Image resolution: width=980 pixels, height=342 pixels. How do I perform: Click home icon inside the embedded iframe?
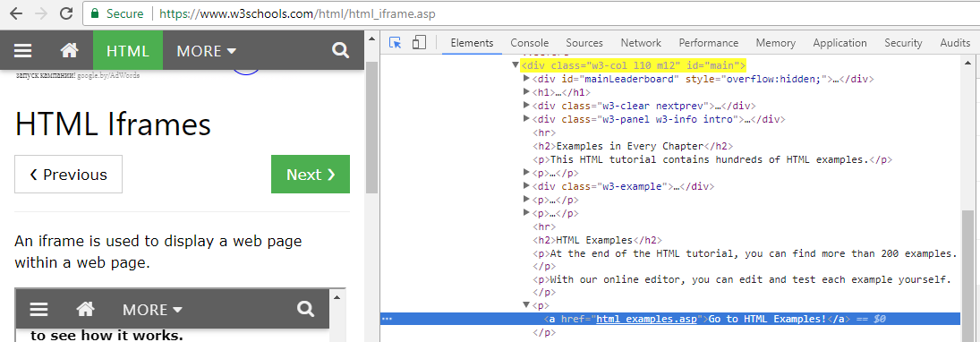[x=85, y=309]
